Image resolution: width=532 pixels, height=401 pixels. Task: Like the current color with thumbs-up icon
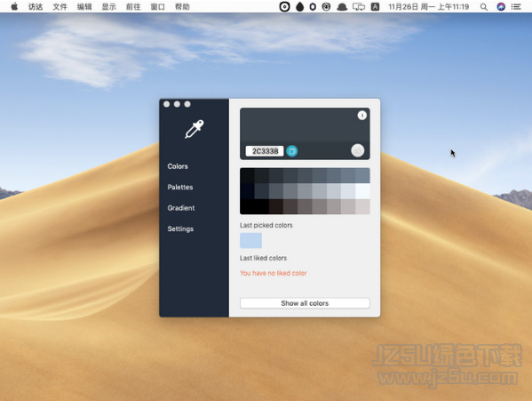(358, 150)
